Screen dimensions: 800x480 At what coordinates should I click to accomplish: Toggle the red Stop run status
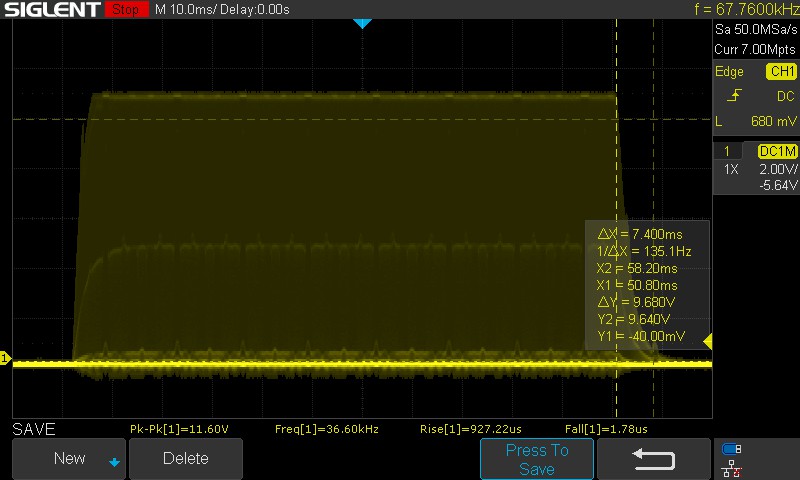[x=126, y=9]
